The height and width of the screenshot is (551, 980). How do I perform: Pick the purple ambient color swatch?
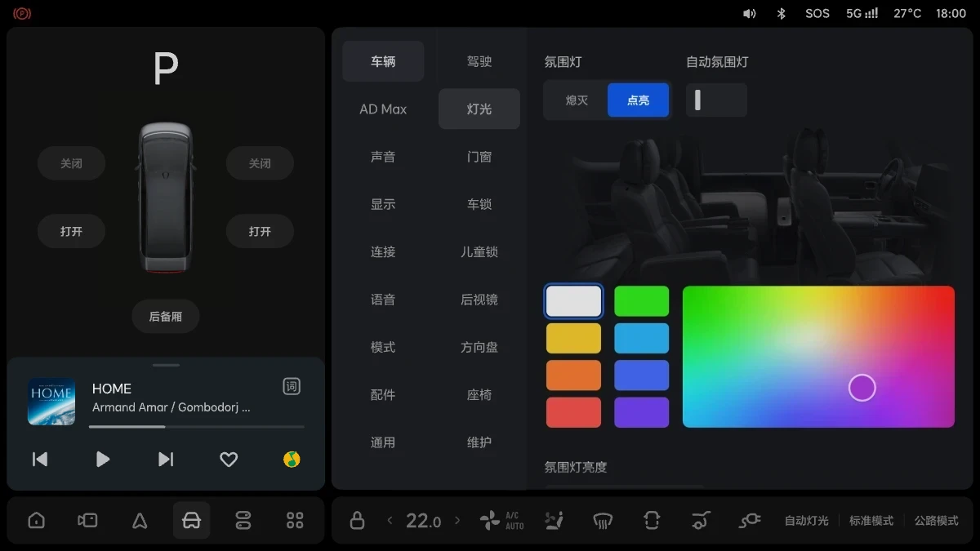tap(641, 412)
